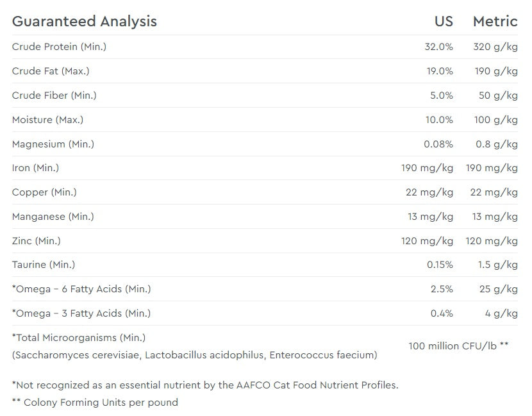The width and height of the screenshot is (532, 416).
Task: Click the Iron (Min.) row label
Action: click(x=35, y=168)
